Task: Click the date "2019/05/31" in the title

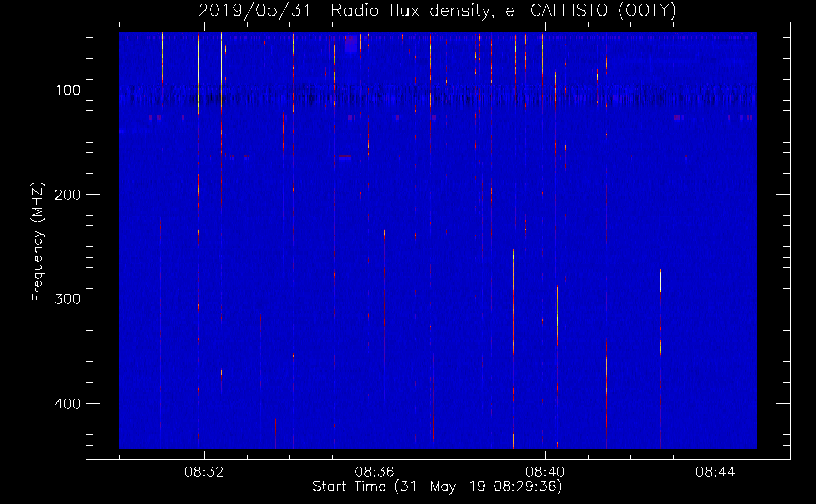Action: point(255,10)
